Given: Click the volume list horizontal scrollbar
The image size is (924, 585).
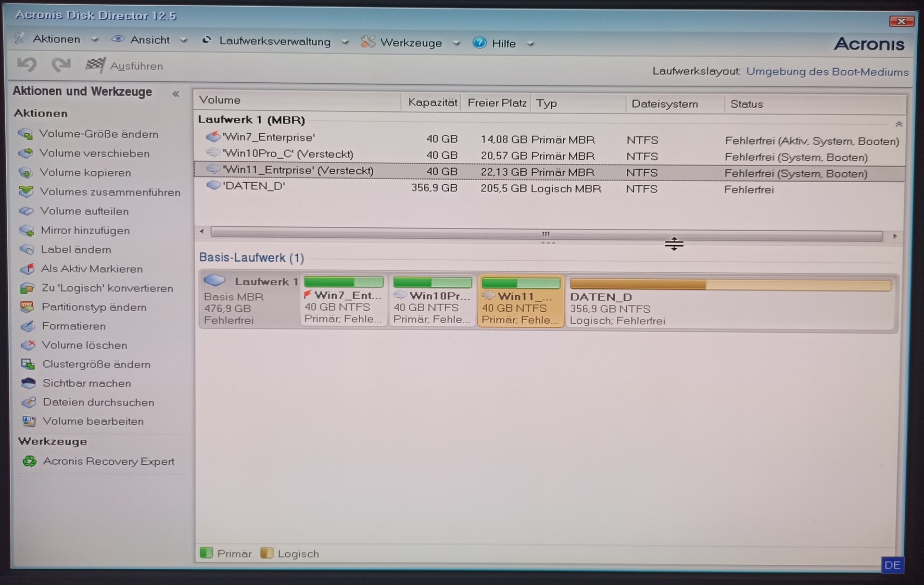Looking at the screenshot, I should [x=547, y=235].
